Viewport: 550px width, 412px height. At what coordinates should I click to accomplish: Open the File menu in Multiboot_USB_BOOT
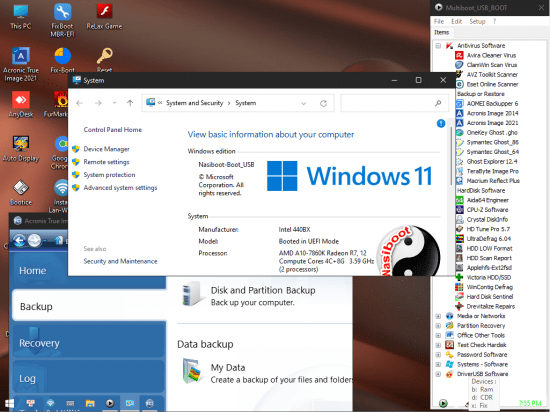click(439, 21)
